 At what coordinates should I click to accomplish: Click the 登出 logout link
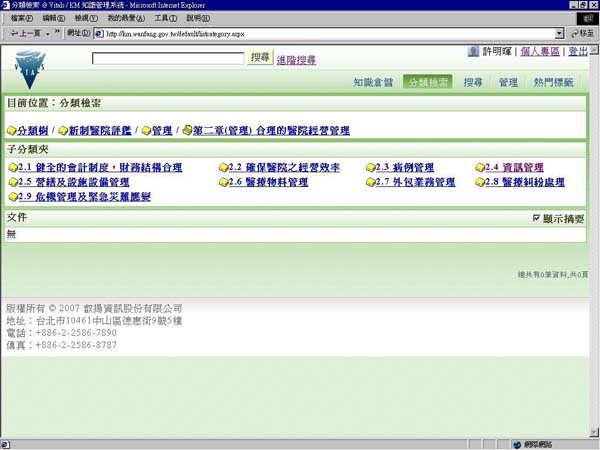pos(578,52)
